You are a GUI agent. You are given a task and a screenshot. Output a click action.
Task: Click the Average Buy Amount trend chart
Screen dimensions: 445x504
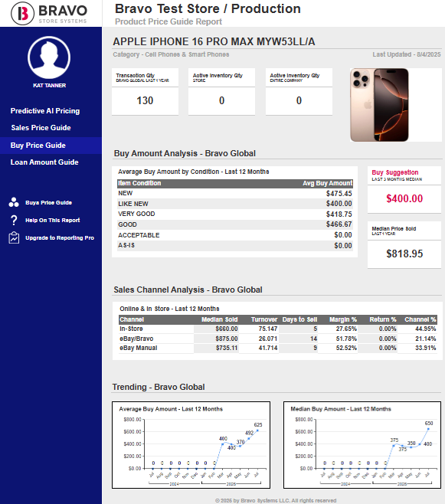coord(191,445)
